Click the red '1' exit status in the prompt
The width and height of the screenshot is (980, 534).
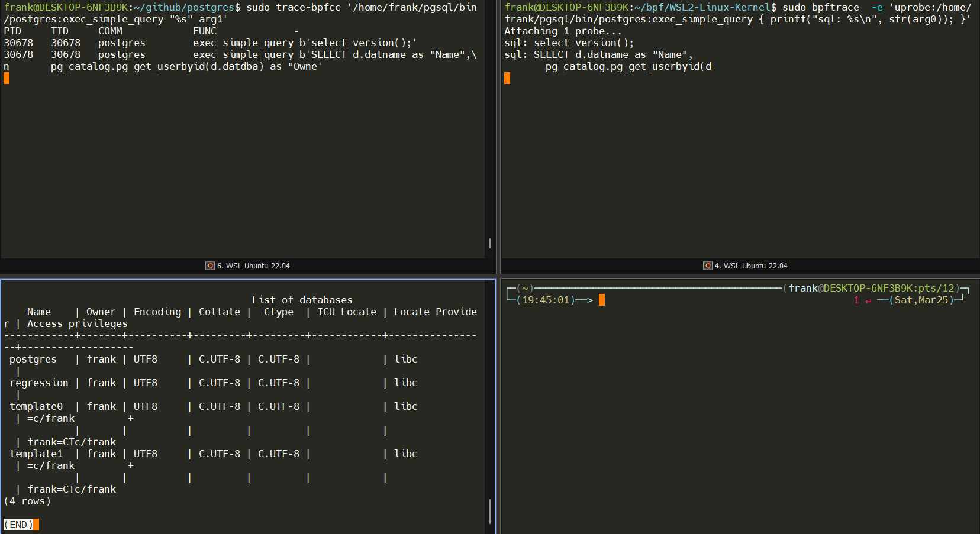(x=856, y=300)
